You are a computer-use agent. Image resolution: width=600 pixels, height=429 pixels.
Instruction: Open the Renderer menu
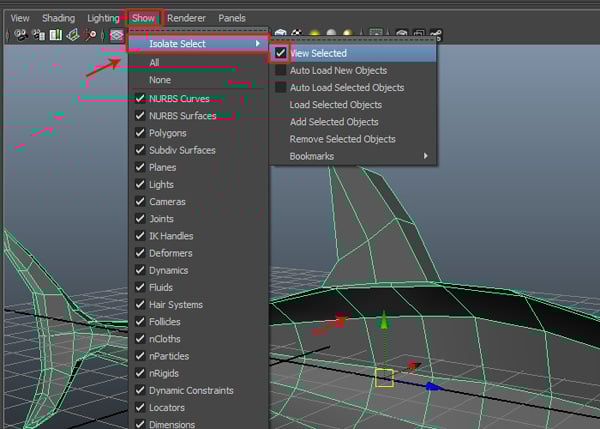pos(187,18)
